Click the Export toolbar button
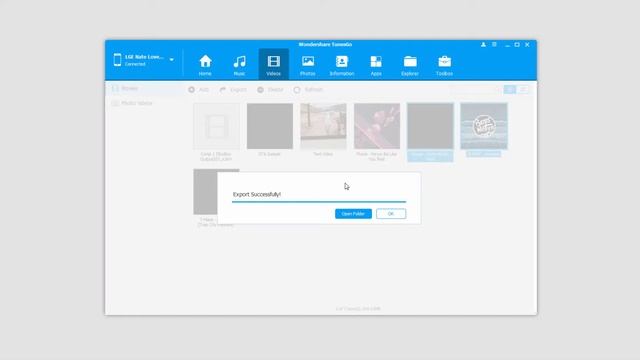Image resolution: width=640 pixels, height=360 pixels. (x=233, y=89)
